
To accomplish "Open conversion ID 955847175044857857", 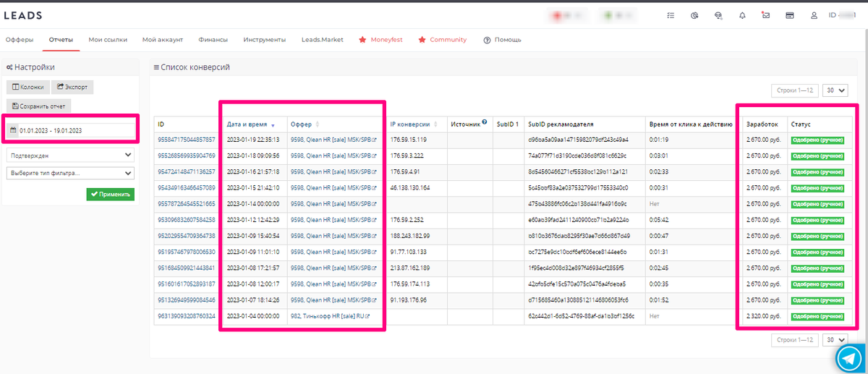I will (187, 140).
